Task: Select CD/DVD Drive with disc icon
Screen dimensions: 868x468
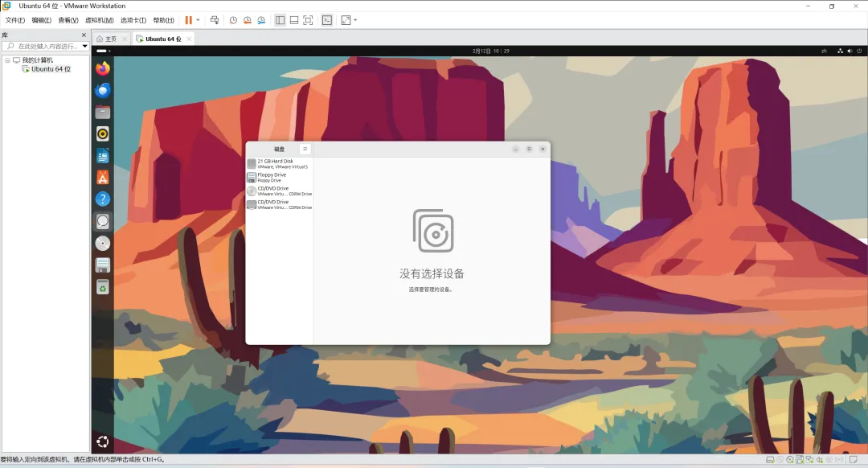Action: coord(280,191)
